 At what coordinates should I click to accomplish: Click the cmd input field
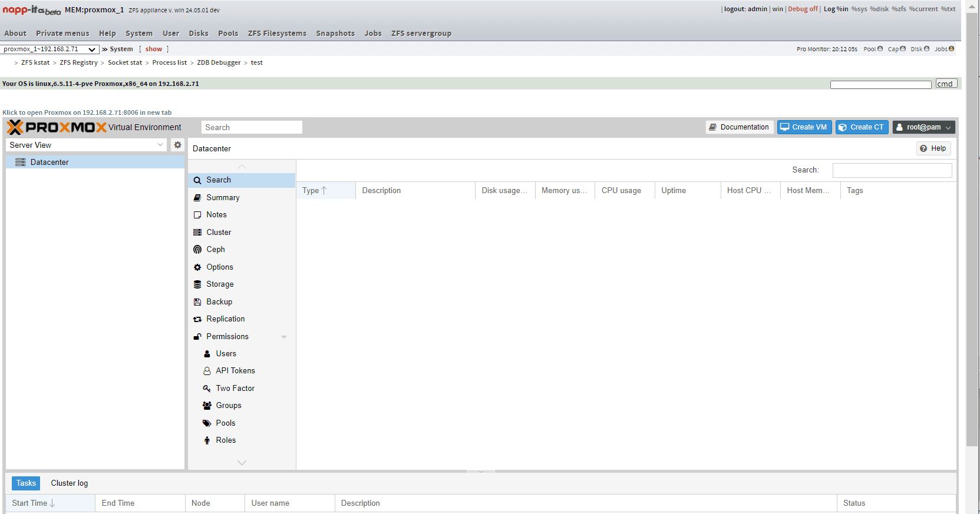[x=881, y=85]
